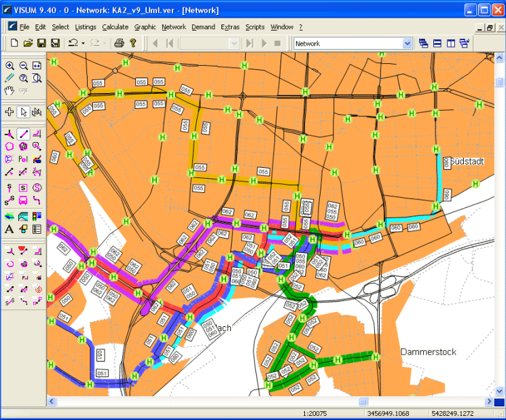Click the previous zoom section icon
Screen dimensions: 506x420
coord(37,78)
